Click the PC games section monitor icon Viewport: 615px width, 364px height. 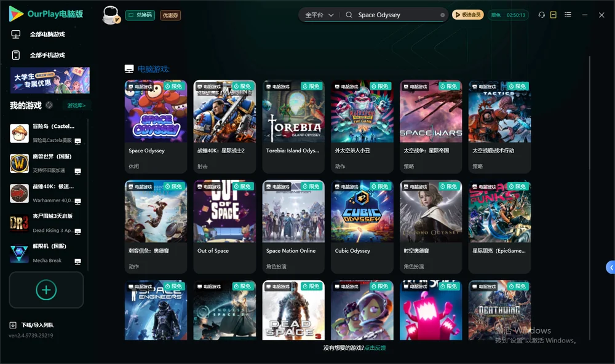click(129, 69)
